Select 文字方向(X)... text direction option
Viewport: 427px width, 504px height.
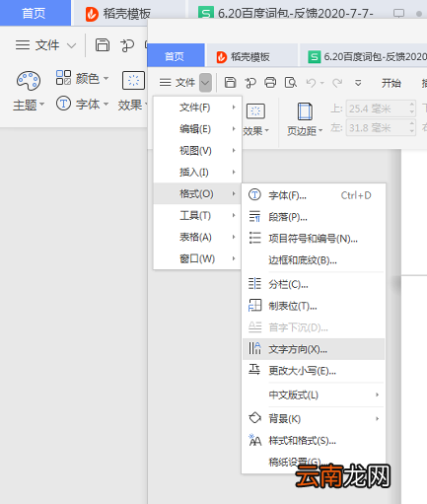pyautogui.click(x=314, y=349)
